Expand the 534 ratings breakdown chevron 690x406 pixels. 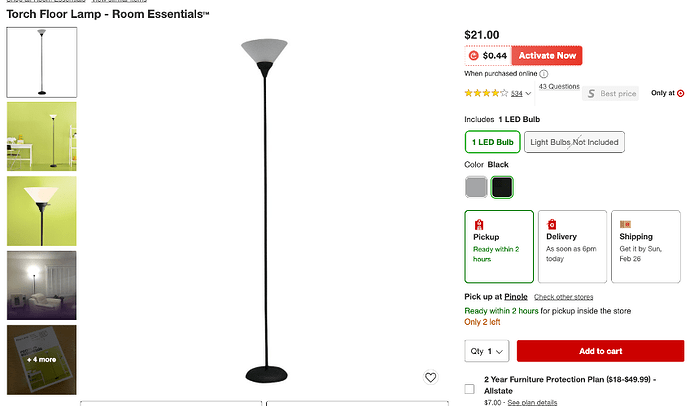[x=528, y=94]
